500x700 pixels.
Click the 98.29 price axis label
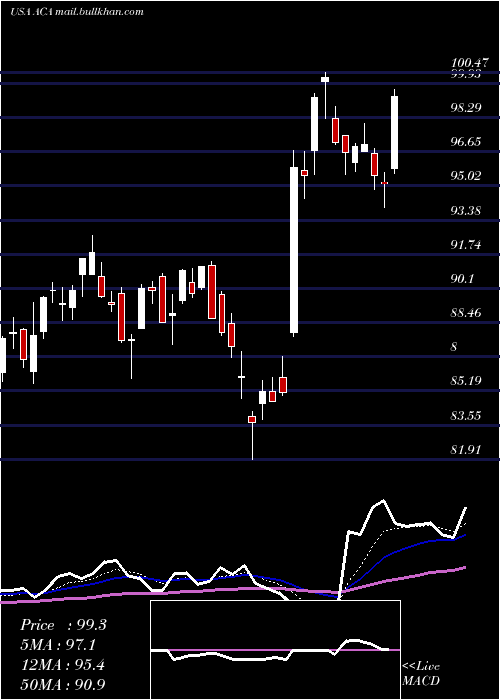pos(466,108)
